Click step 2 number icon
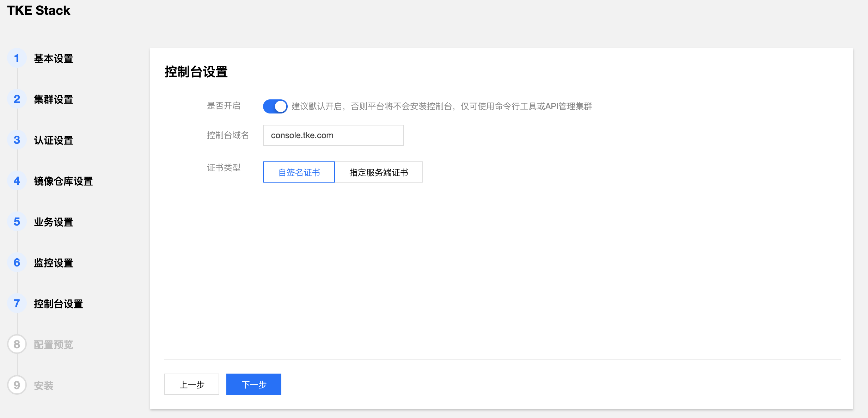Screen dimensions: 868x418 click(x=17, y=99)
